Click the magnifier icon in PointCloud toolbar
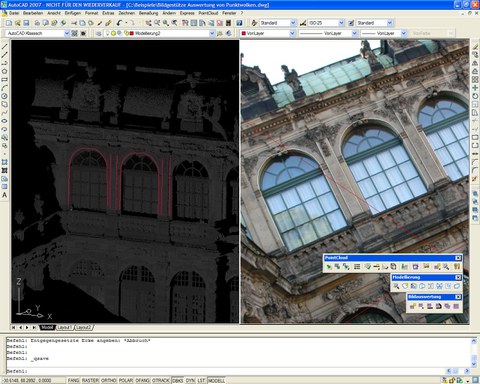This screenshot has width=480, height=384. point(446,267)
